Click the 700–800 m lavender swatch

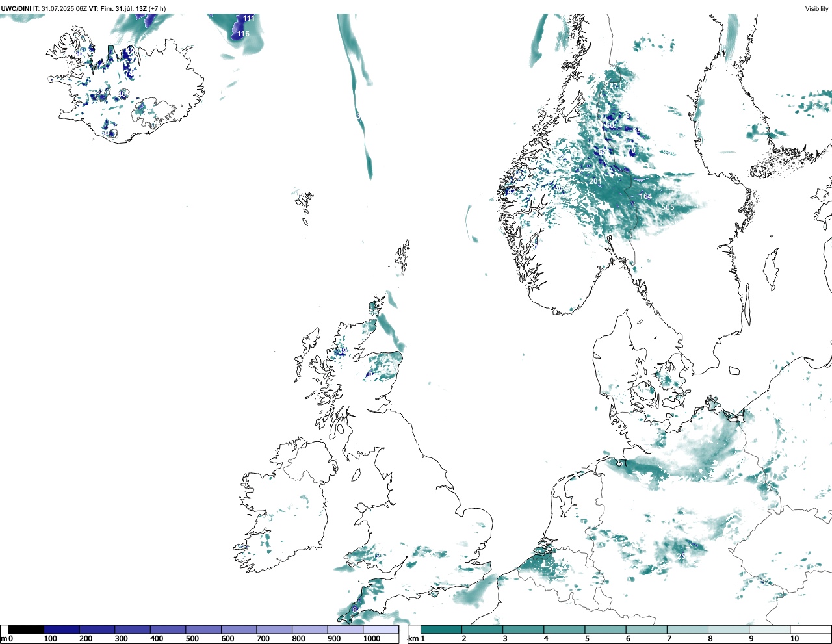click(x=274, y=630)
